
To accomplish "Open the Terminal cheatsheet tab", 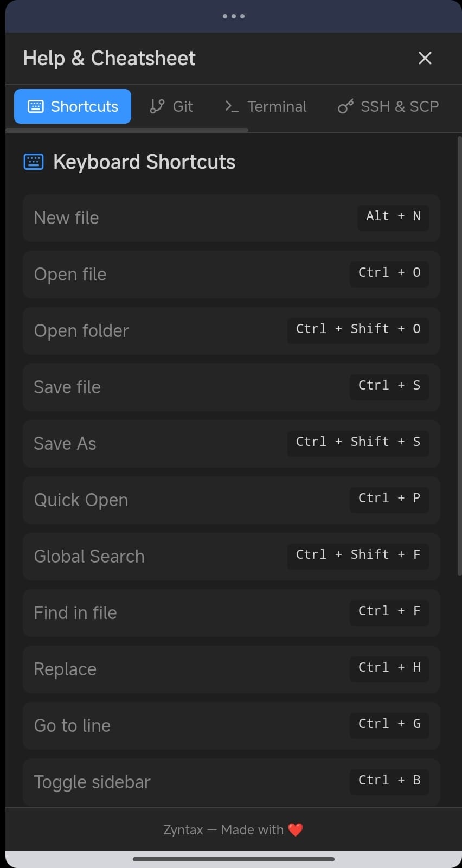I will coord(265,106).
